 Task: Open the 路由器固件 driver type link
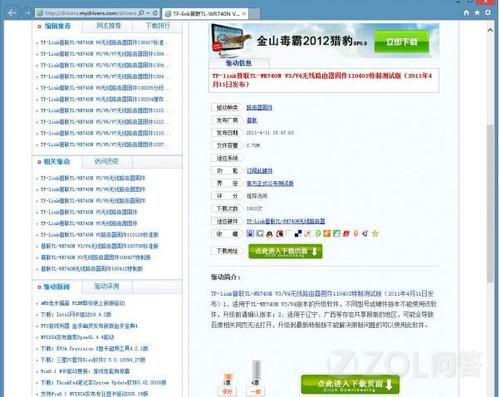[259, 108]
